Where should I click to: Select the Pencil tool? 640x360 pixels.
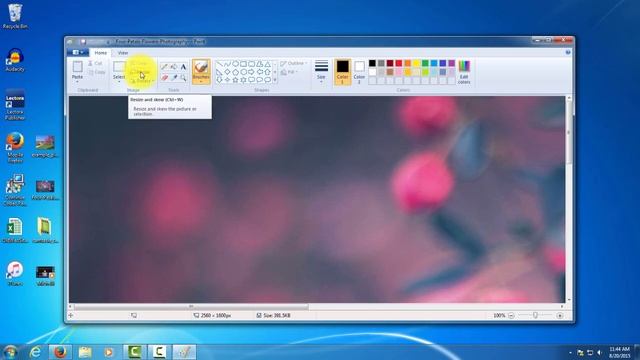[x=164, y=67]
